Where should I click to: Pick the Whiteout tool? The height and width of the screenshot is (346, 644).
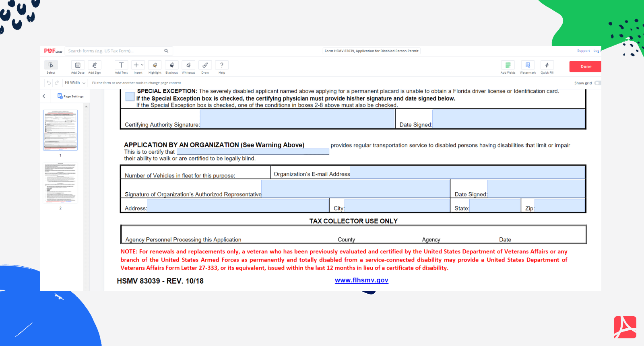pos(188,66)
